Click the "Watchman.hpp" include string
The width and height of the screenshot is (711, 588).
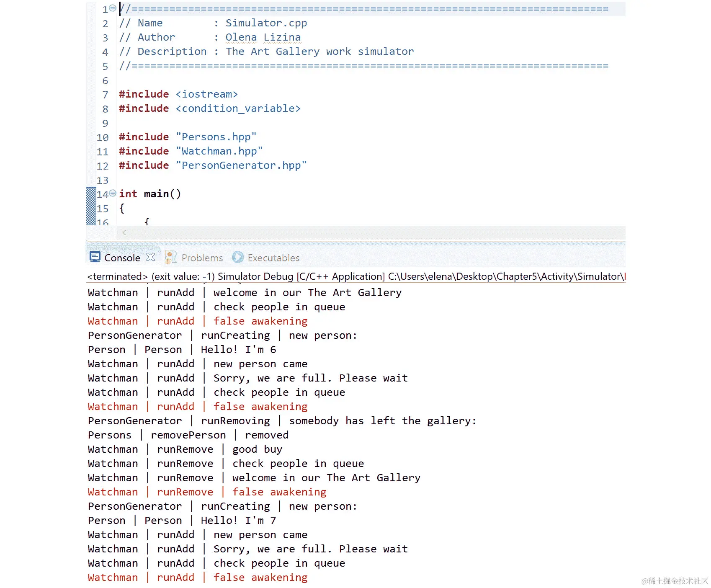click(x=219, y=151)
